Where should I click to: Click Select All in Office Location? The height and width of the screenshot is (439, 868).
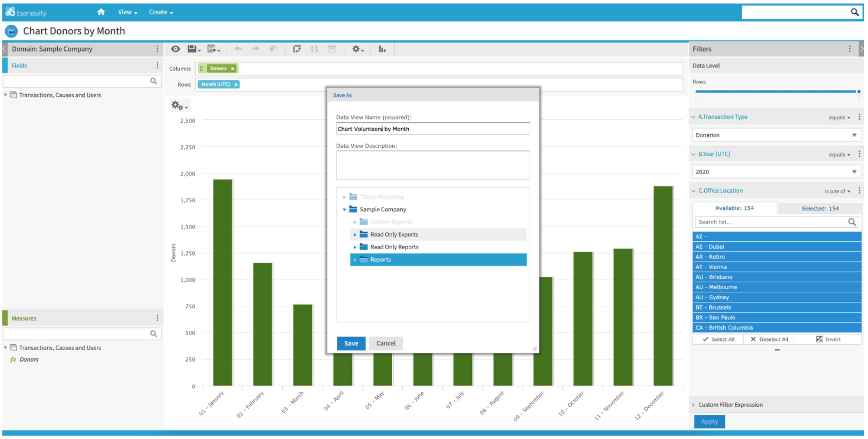(718, 339)
